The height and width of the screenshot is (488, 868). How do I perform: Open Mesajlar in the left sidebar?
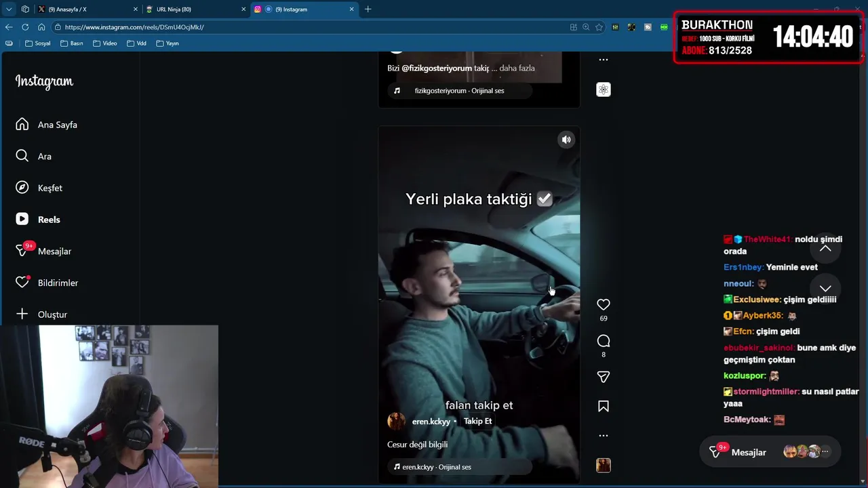click(x=43, y=251)
